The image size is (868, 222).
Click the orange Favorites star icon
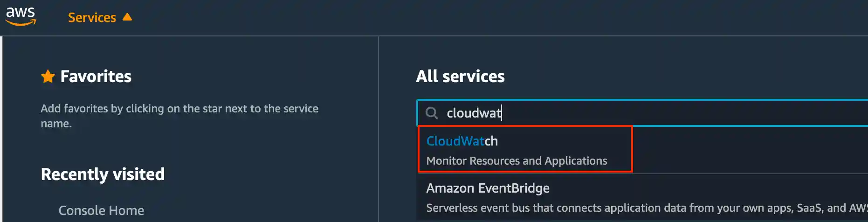point(48,76)
